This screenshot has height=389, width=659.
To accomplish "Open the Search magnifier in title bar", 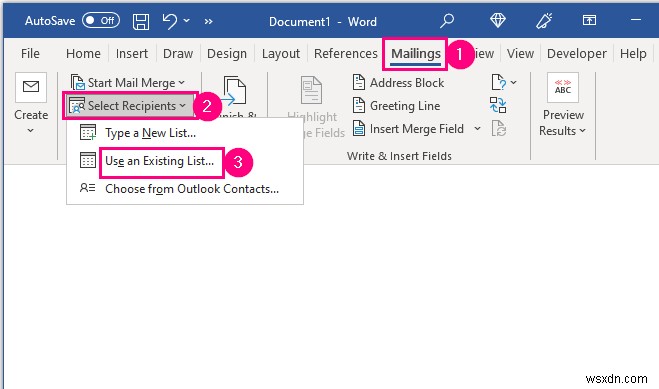I will click(x=447, y=20).
